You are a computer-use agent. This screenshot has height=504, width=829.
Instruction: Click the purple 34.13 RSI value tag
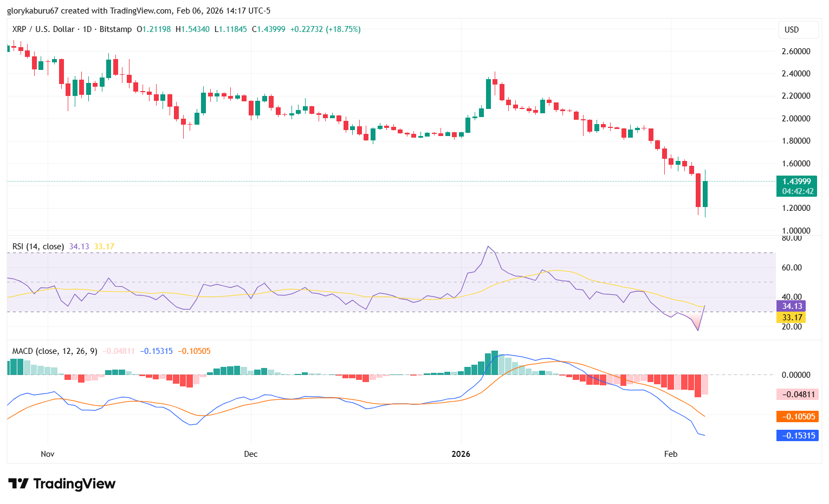[791, 306]
